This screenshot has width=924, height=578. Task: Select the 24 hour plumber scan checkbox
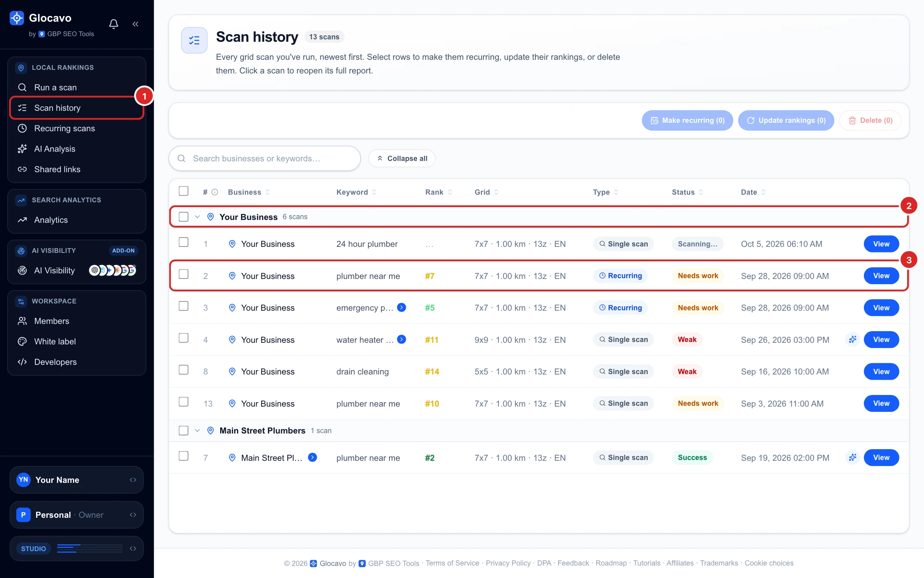[x=184, y=242]
